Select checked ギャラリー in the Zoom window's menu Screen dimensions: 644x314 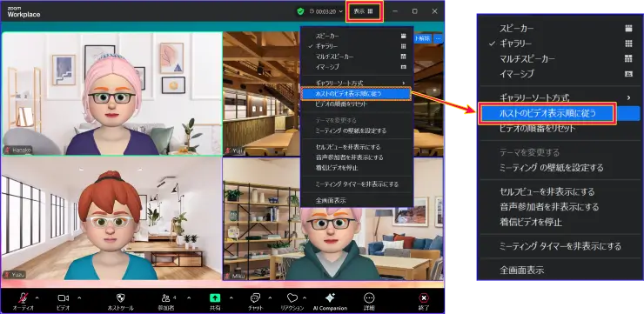[x=326, y=46]
